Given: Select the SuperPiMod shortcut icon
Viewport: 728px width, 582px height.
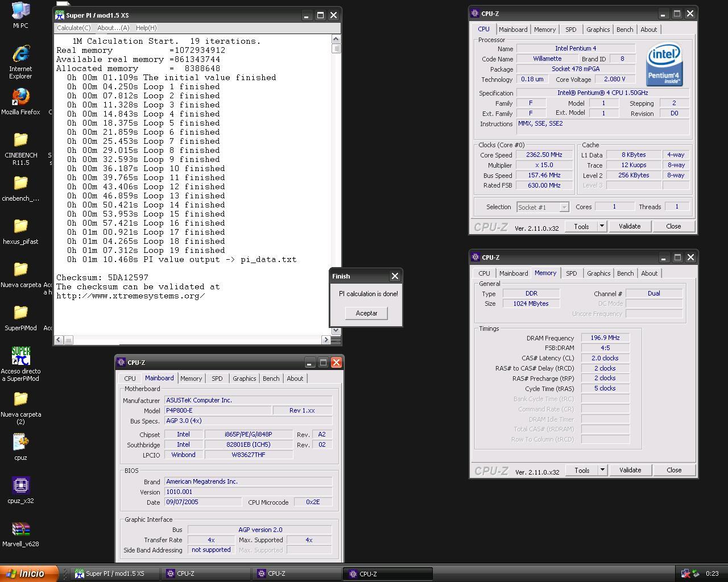Looking at the screenshot, I should click(20, 356).
